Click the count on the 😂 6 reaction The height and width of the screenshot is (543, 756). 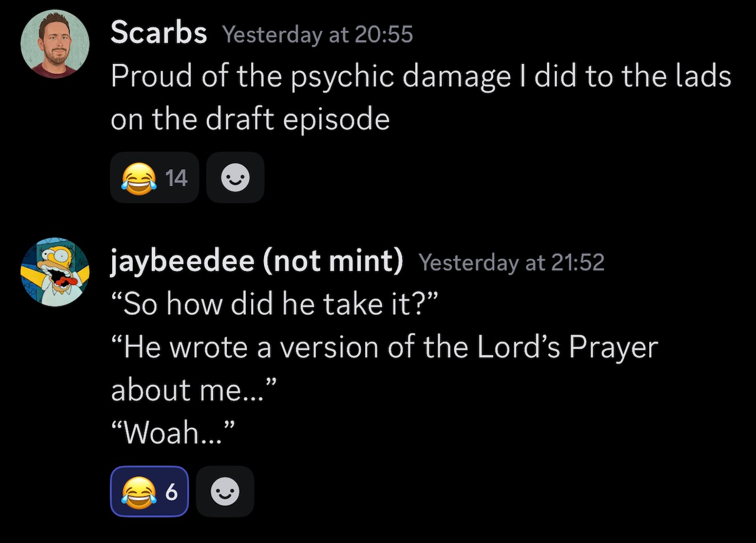tap(172, 491)
